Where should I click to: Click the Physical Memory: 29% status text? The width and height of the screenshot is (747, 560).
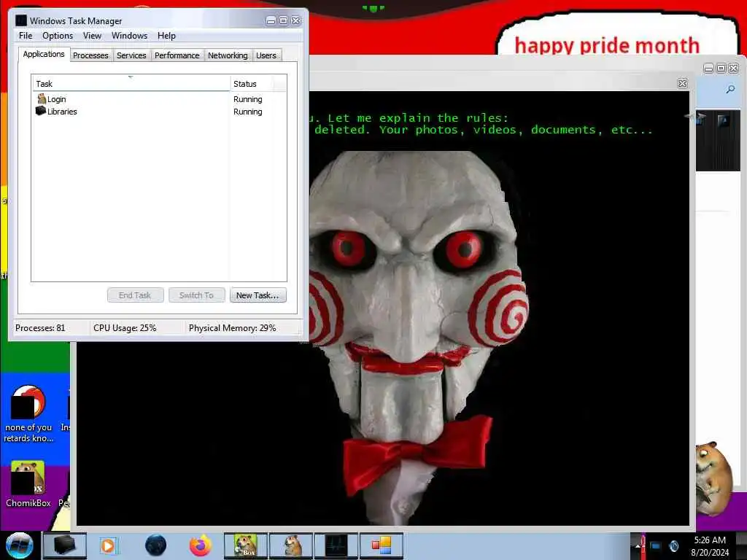click(232, 328)
